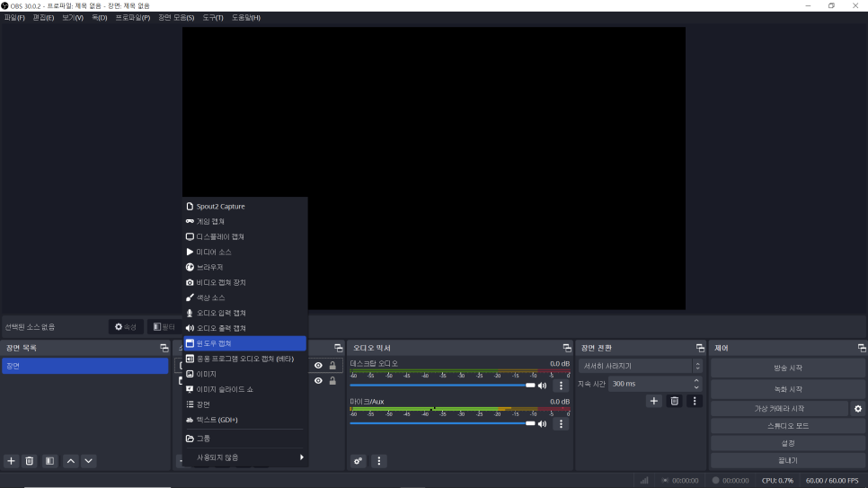Pop out 장면 목록 dock

point(164,348)
